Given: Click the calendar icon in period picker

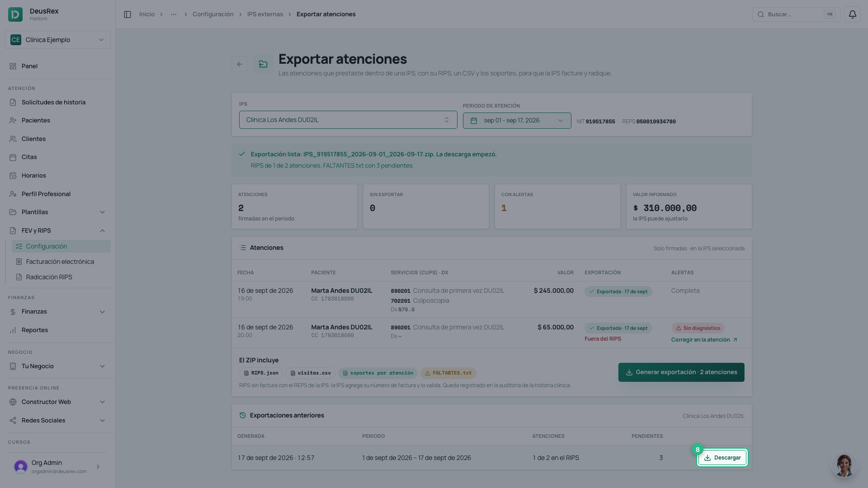Looking at the screenshot, I should click(x=474, y=121).
